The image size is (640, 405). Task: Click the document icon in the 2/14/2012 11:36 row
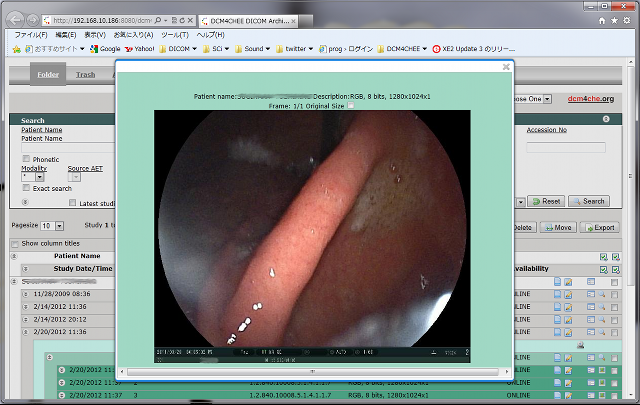[558, 307]
